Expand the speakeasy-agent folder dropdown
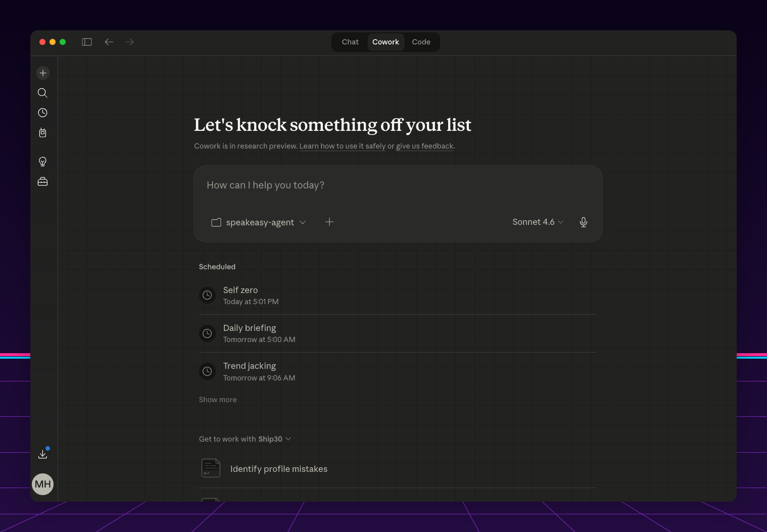Screen dimensions: 767x532 pos(259,222)
